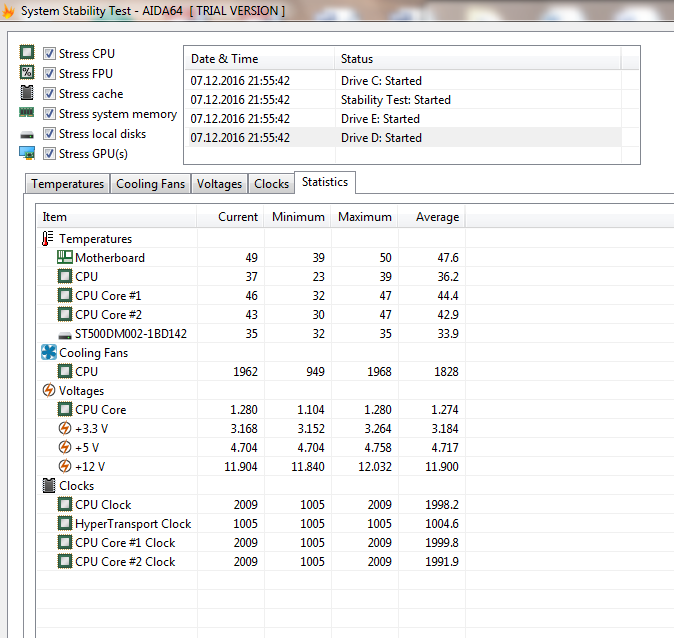Toggle Stress system memory checkbox
Viewport: 681px width, 638px height.
tap(49, 113)
